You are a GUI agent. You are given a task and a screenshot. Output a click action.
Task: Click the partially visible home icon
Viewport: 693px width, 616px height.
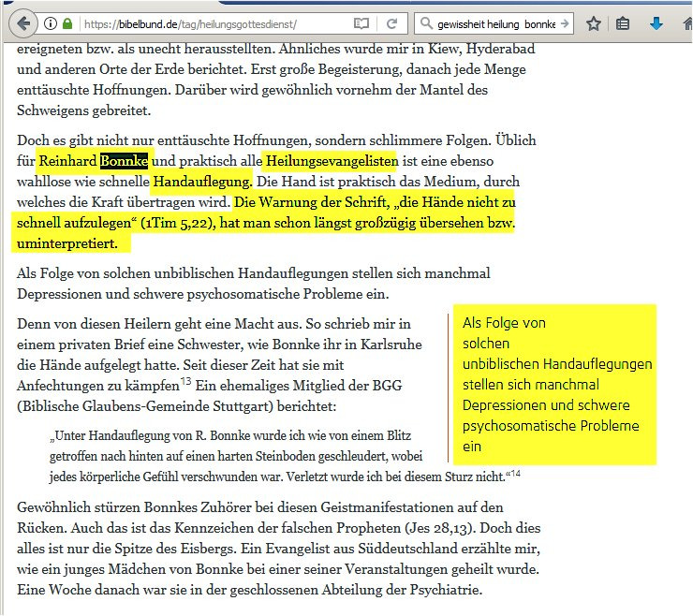pos(686,22)
